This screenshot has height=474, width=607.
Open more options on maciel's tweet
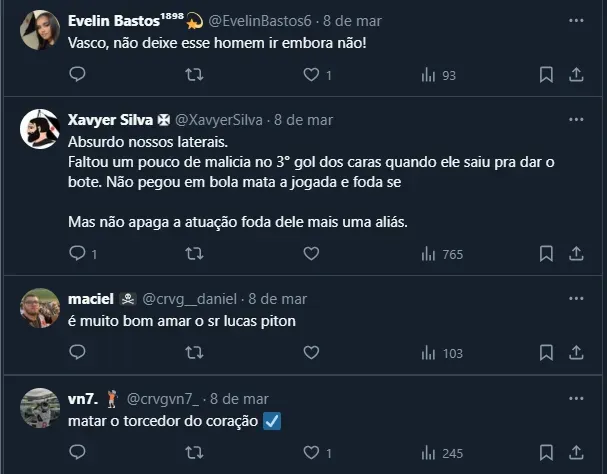tap(576, 299)
